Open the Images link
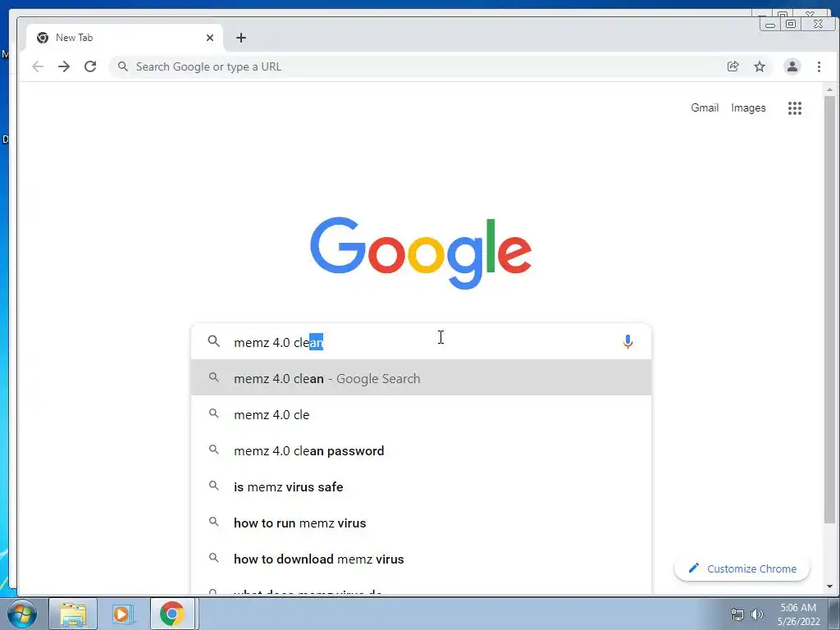Viewport: 840px width, 630px height. click(748, 107)
